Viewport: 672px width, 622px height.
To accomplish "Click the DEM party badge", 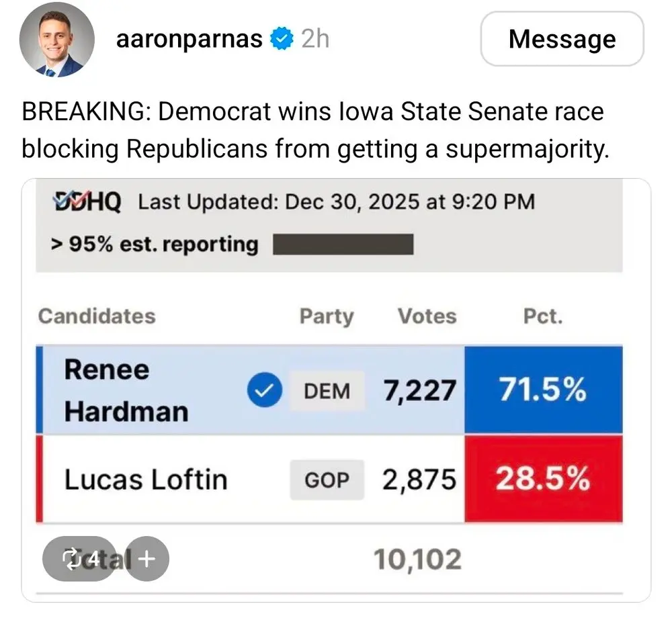I will point(327,391).
